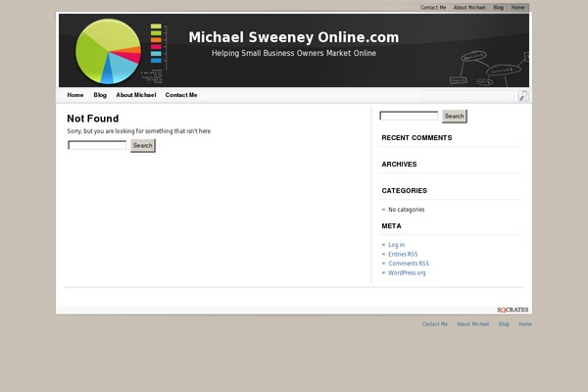Open the Socrates theme logo link
588x392 pixels.
click(x=513, y=310)
